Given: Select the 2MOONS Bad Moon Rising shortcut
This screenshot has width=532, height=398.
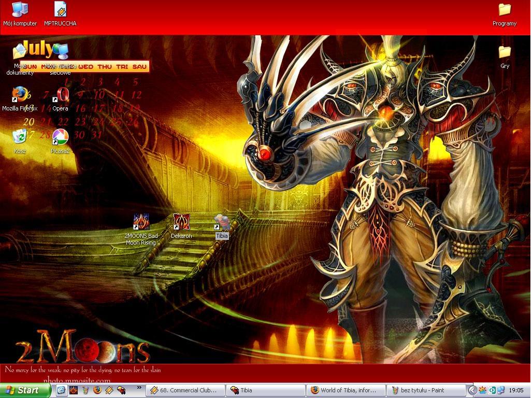Looking at the screenshot, I should (x=141, y=230).
